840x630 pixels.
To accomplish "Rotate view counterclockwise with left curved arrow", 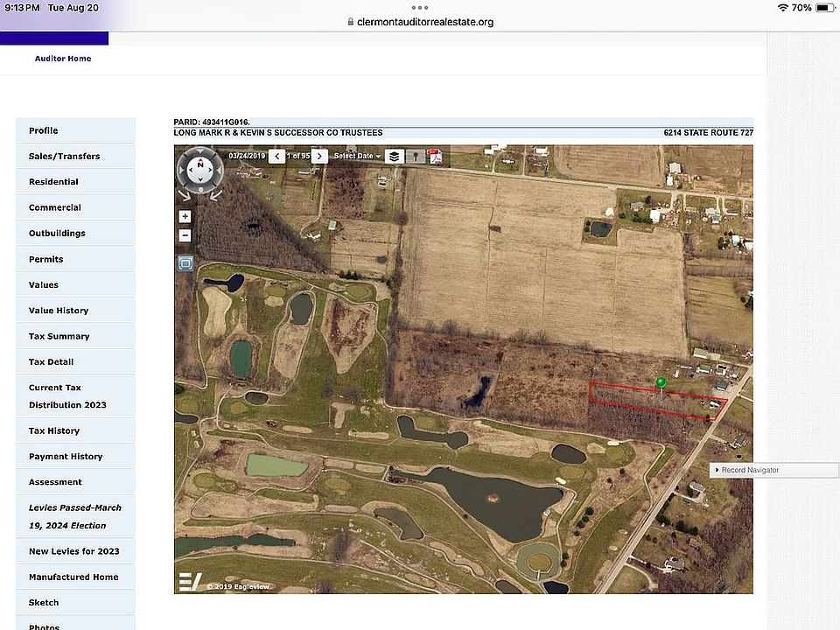I will coord(184,195).
